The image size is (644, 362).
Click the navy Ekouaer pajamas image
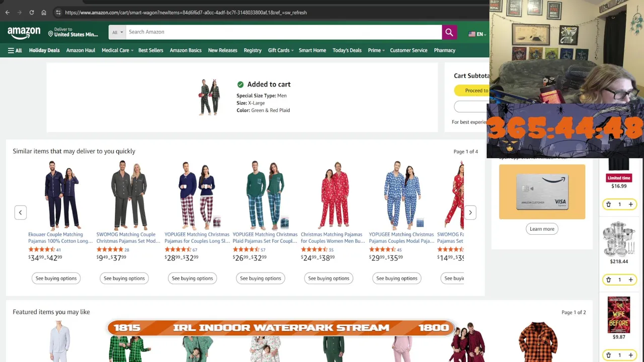point(62,195)
